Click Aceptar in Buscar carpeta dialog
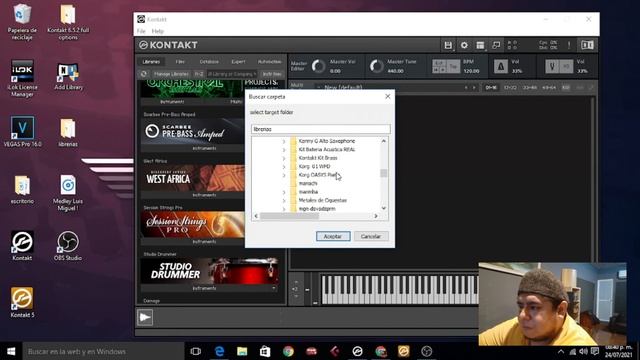640x360 pixels. (x=333, y=236)
